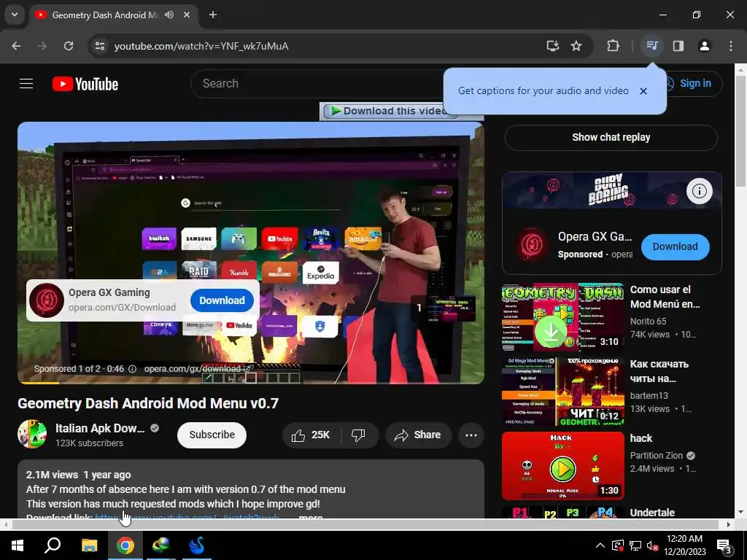Click into the YouTube Search box
The image size is (747, 560).
click(317, 84)
